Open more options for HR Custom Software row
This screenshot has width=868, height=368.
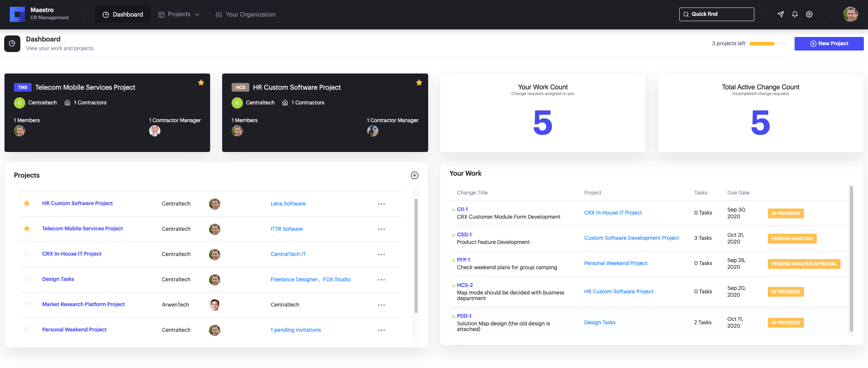pyautogui.click(x=381, y=204)
